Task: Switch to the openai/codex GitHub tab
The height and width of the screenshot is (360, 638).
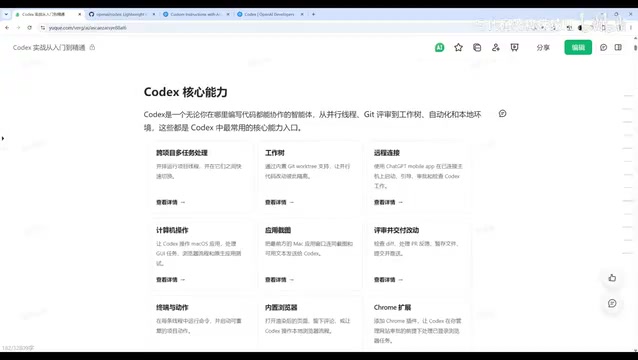Action: 122,14
